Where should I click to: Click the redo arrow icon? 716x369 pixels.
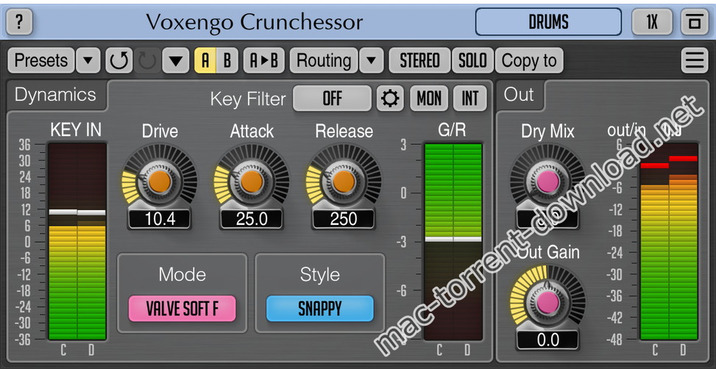147,60
